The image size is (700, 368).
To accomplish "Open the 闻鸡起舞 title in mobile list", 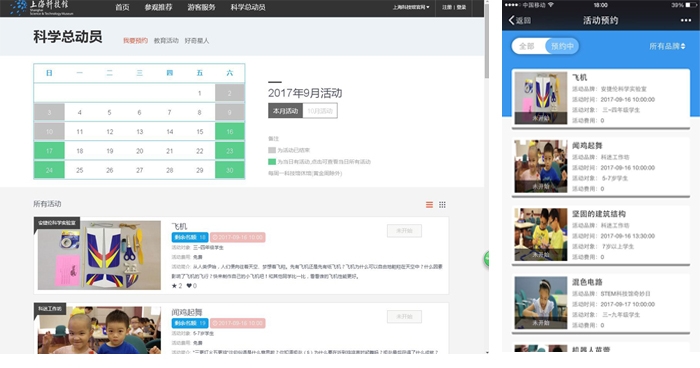I will (x=587, y=146).
